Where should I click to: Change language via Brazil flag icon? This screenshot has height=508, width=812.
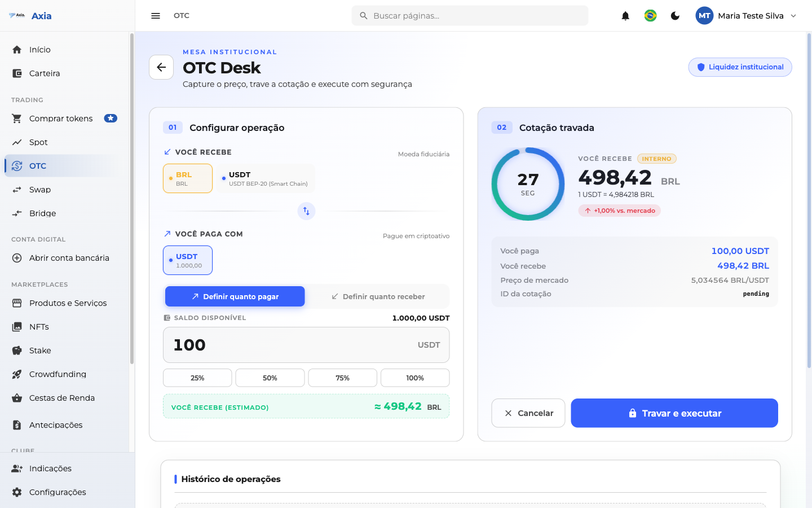click(650, 16)
